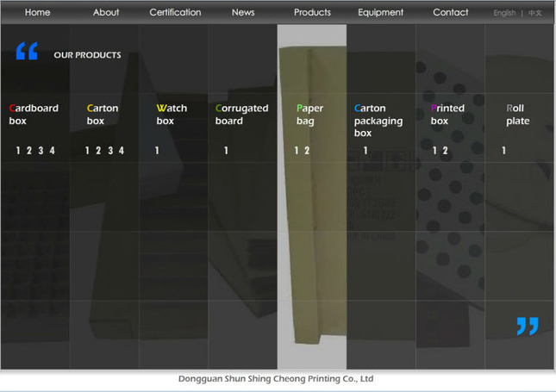This screenshot has height=392, width=556.
Task: Open the Home menu item
Action: 37,12
